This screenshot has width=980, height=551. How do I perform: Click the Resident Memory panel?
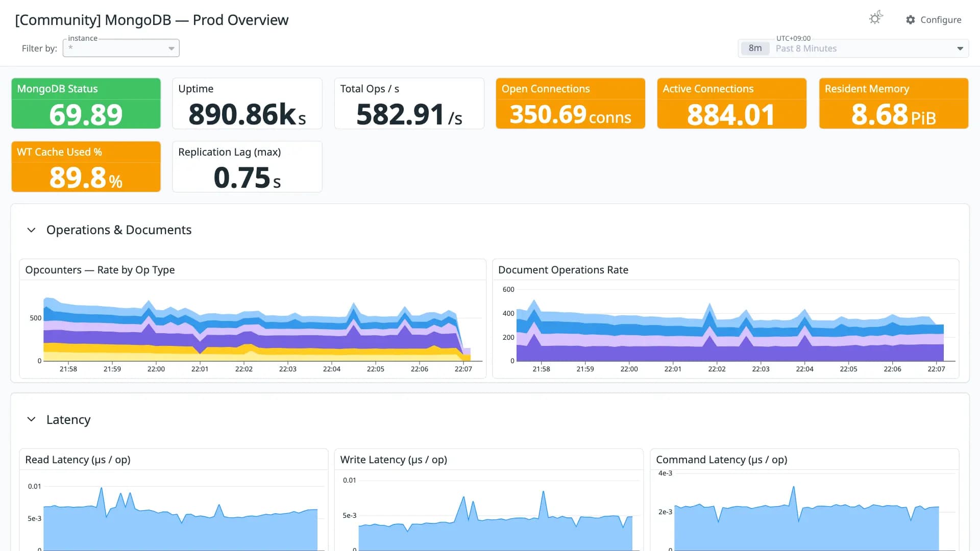893,103
